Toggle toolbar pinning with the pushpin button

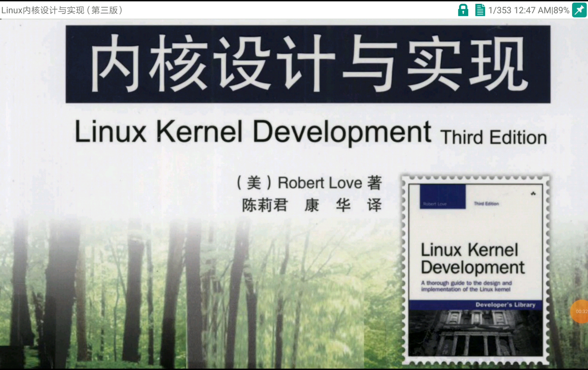tap(579, 10)
